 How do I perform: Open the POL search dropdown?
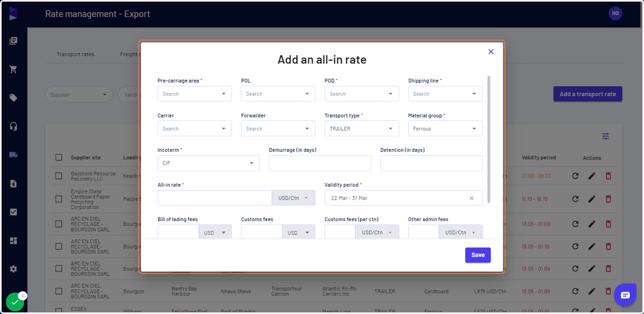278,94
